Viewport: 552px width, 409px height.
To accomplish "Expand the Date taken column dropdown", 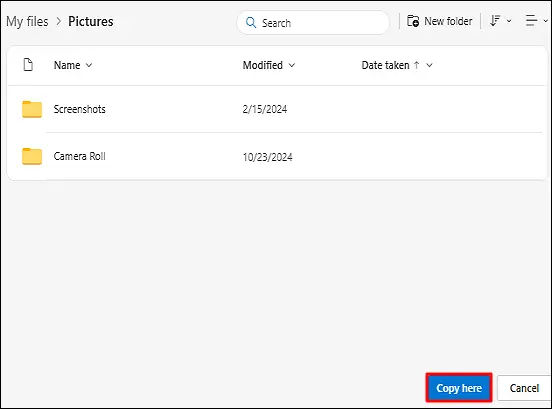I will 429,65.
